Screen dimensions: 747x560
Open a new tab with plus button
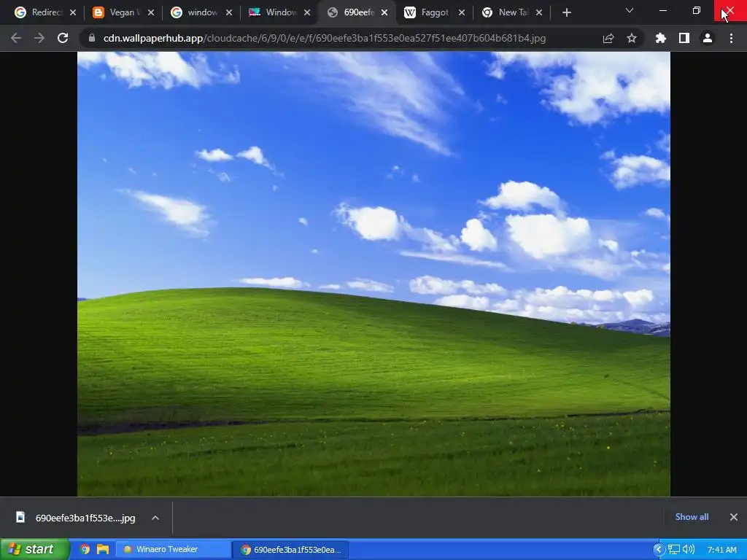[566, 12]
